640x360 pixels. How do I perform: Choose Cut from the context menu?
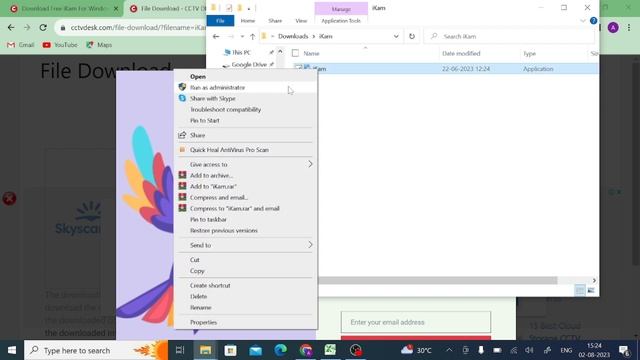pyautogui.click(x=246, y=260)
